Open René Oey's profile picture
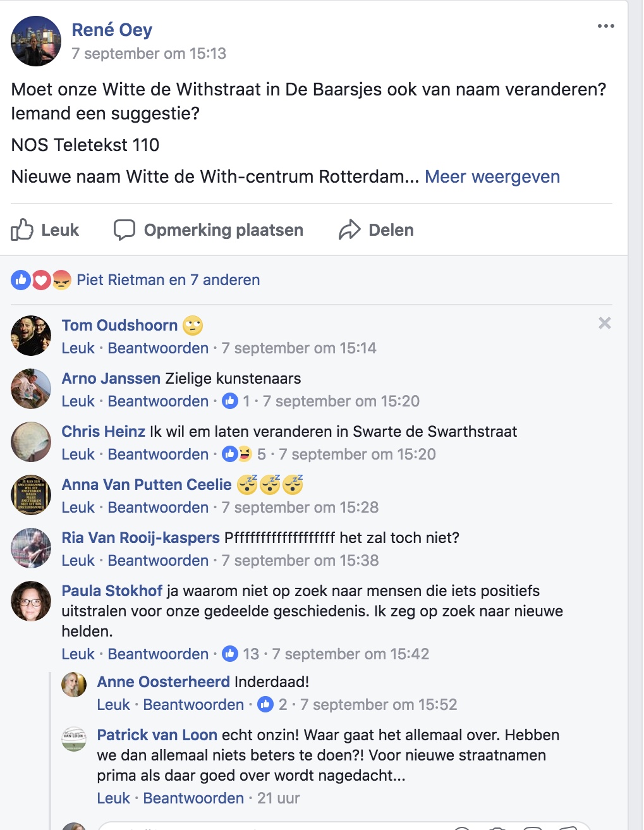Viewport: 644px width, 830px height. [36, 41]
